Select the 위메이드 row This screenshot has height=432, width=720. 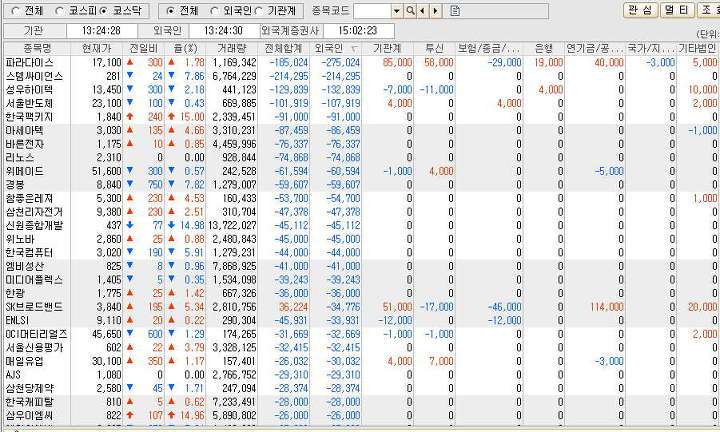pyautogui.click(x=360, y=171)
